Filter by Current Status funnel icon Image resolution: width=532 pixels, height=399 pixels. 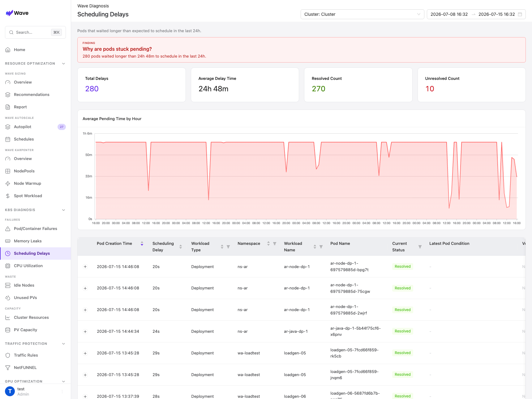click(420, 247)
